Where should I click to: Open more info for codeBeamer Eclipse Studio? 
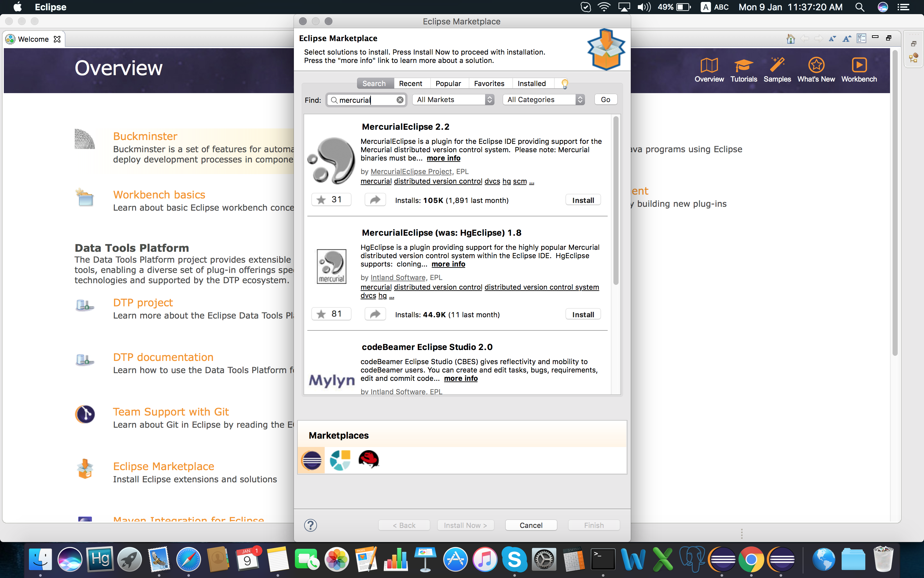[x=460, y=379]
